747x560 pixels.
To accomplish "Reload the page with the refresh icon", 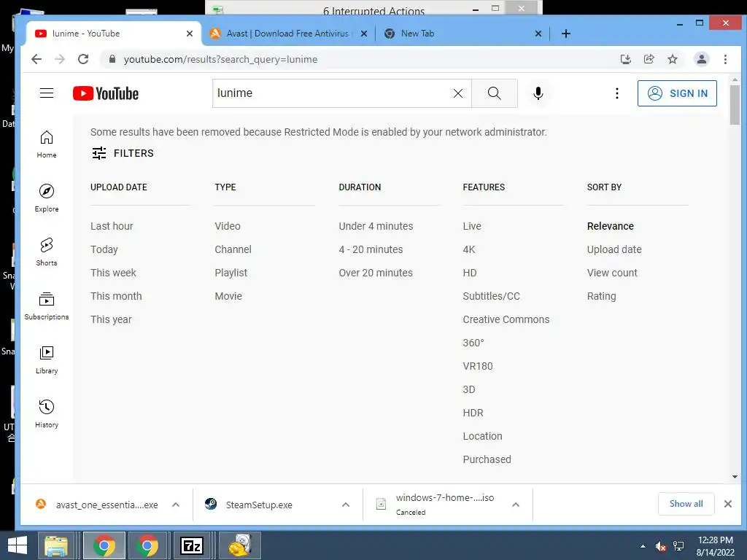I will tap(83, 59).
